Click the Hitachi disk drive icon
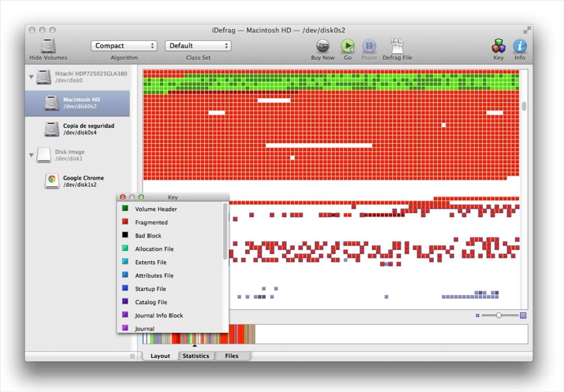This screenshot has height=392, width=564. [x=44, y=77]
